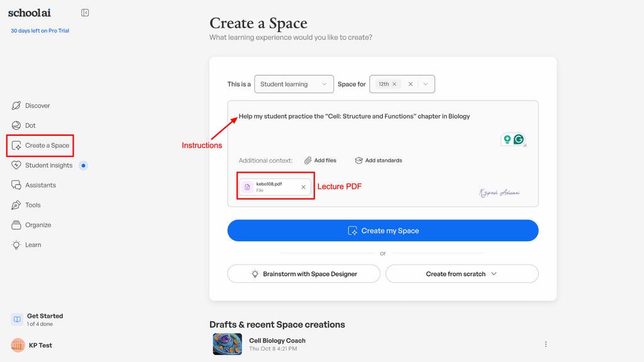Click the Create my Space button
The height and width of the screenshot is (362, 644).
[383, 231]
